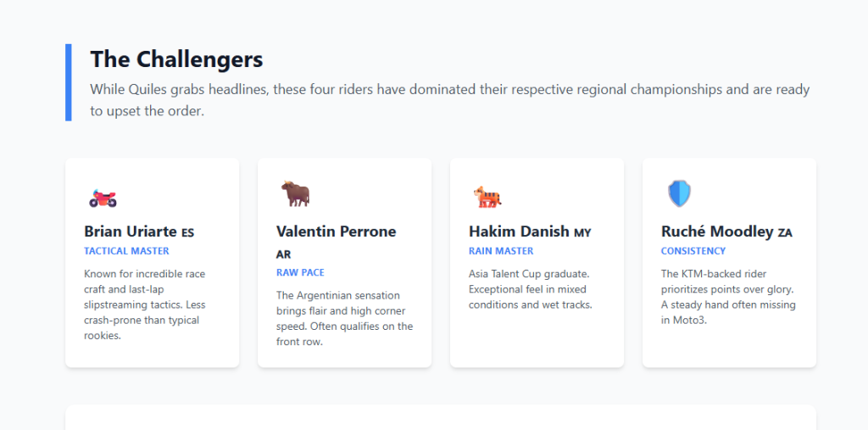Click the MY country code badge
Viewport: 868px width, 430px height.
point(582,233)
